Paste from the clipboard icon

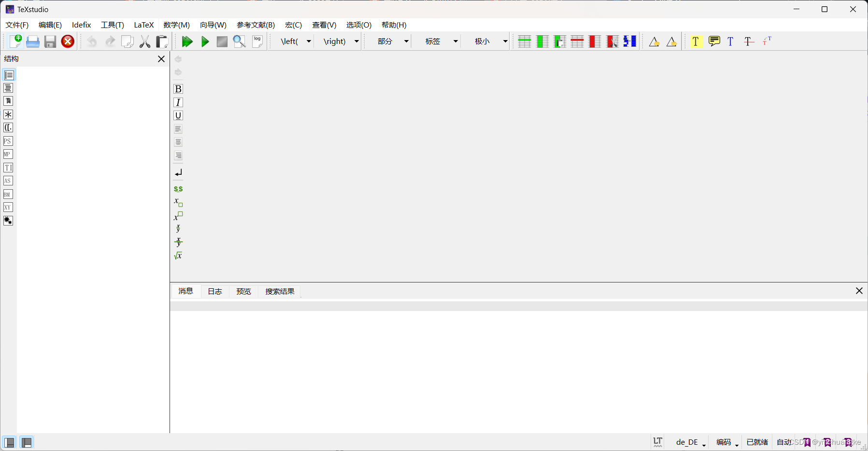tap(162, 42)
